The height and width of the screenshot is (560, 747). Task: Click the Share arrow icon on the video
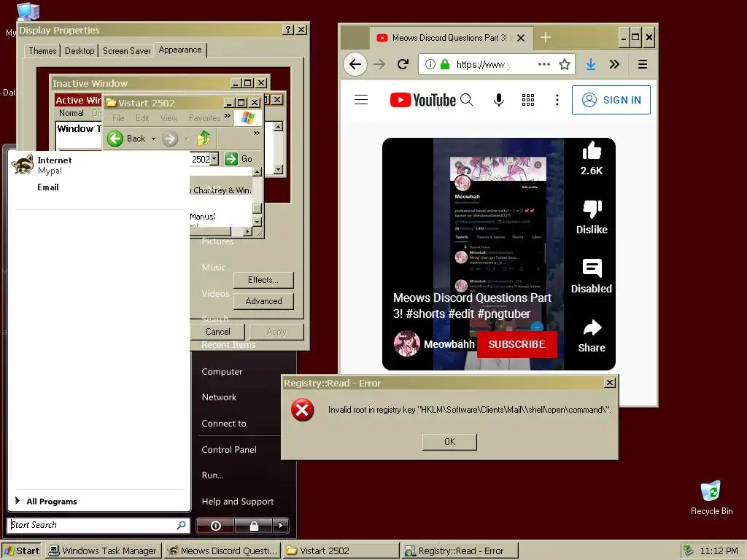click(592, 327)
